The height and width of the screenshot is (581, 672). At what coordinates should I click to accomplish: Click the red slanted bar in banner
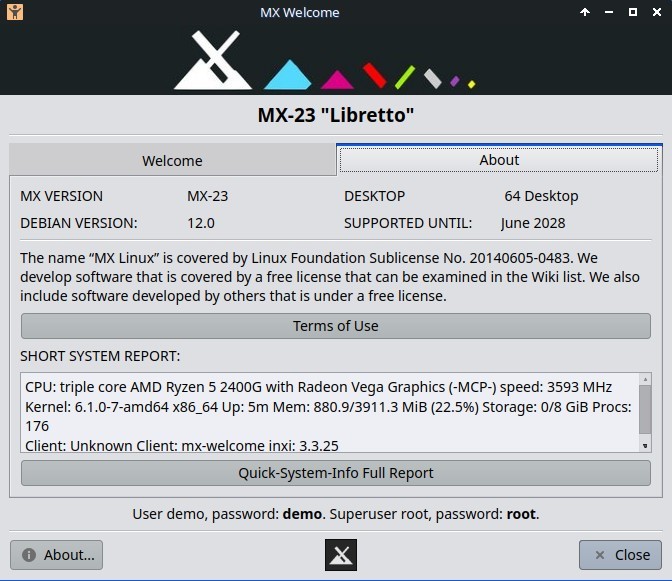tap(375, 75)
